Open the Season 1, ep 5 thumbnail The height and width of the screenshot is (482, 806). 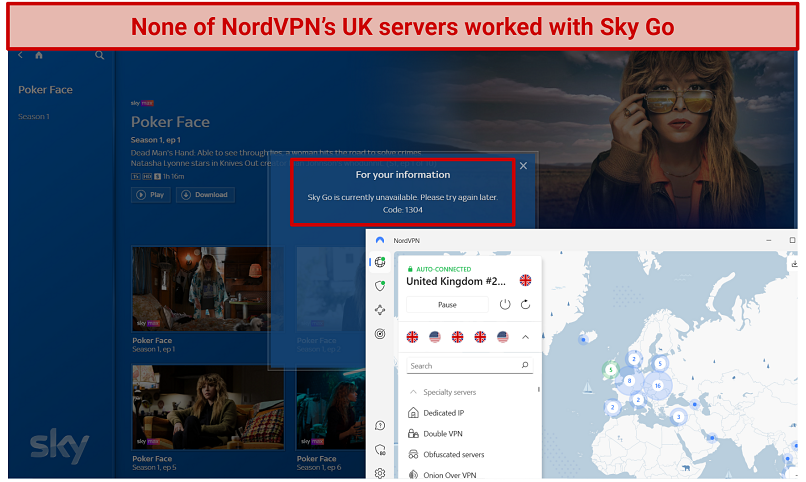pos(208,407)
